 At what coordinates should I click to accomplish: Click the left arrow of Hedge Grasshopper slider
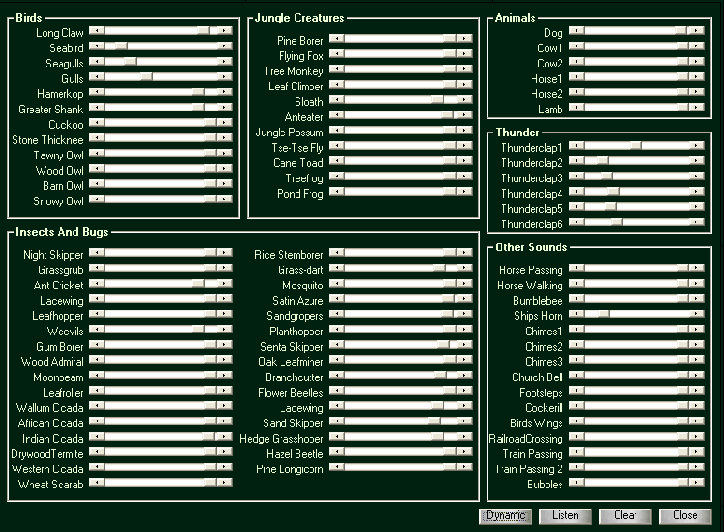pyautogui.click(x=337, y=436)
